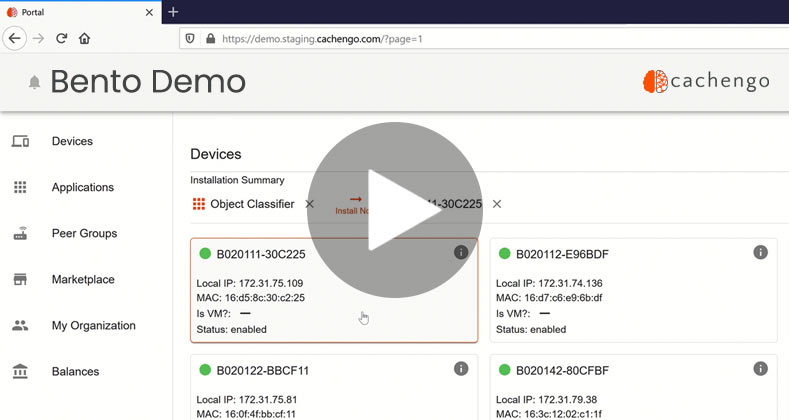Select device name B020122-BBCF11
Screen dimensions: 789x420
(x=262, y=371)
